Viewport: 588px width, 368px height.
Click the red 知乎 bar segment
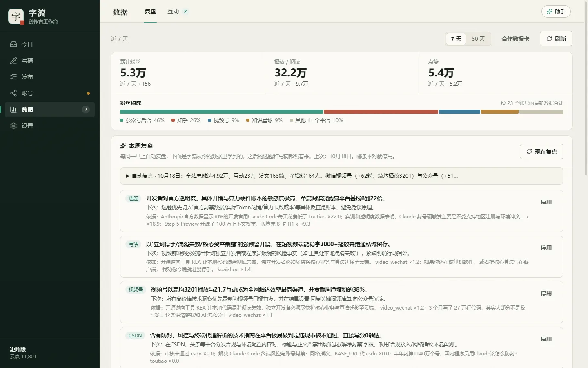381,112
